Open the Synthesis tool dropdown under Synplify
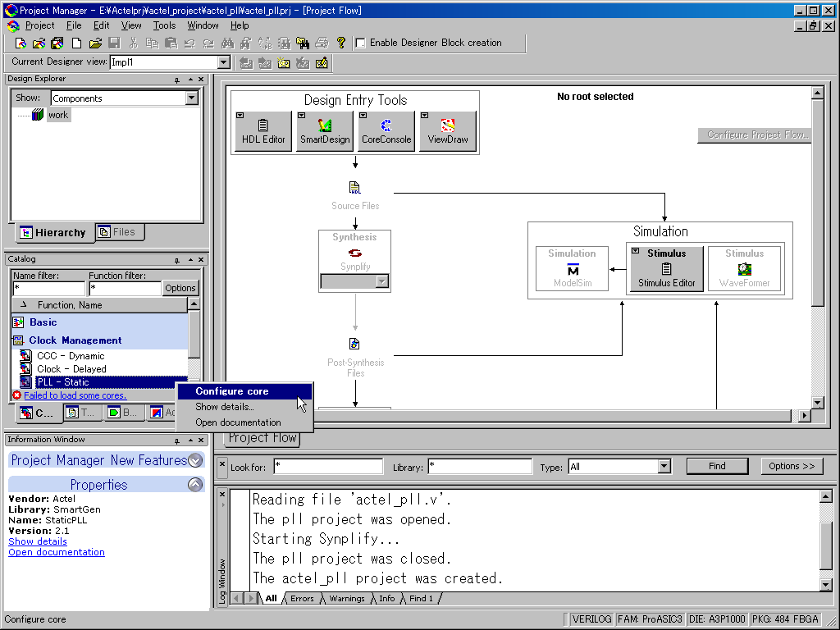840x630 pixels. pyautogui.click(x=382, y=281)
